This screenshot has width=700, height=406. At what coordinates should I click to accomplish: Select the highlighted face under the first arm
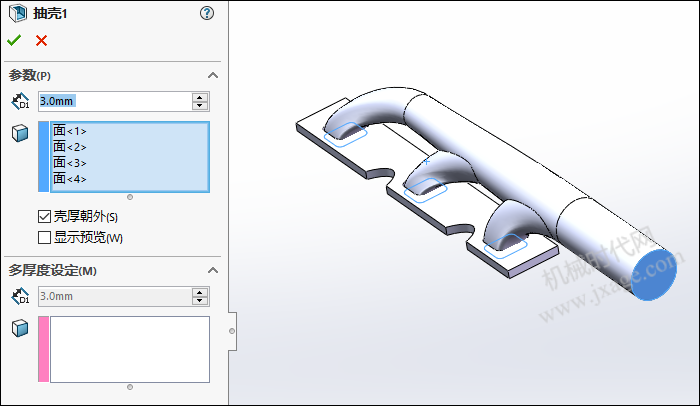pyautogui.click(x=345, y=134)
